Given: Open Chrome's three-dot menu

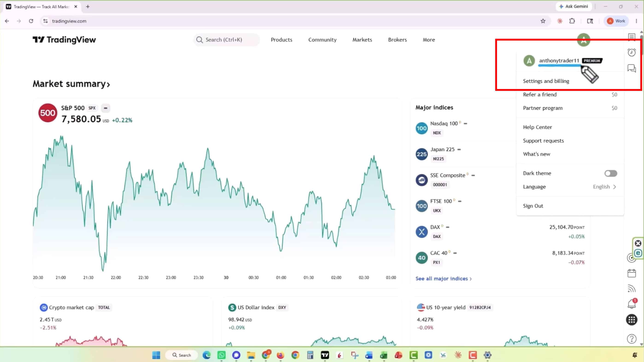Looking at the screenshot, I should click(x=636, y=21).
